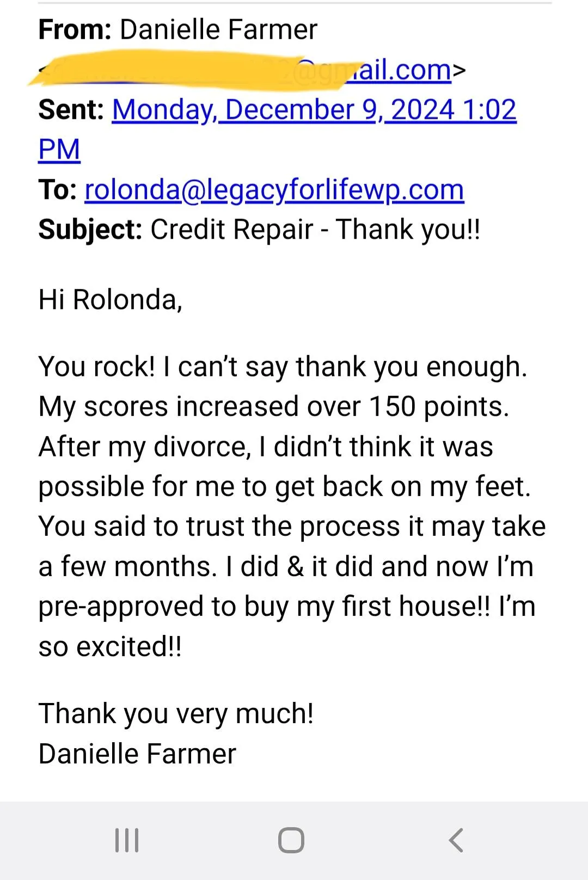This screenshot has width=588, height=880.
Task: Click the line mentioning 150 points
Action: click(x=274, y=407)
